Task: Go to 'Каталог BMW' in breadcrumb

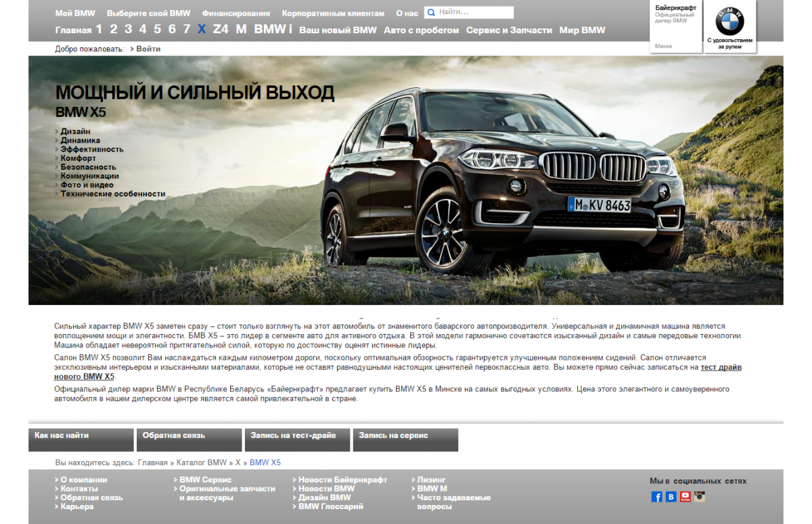Action: [202, 462]
